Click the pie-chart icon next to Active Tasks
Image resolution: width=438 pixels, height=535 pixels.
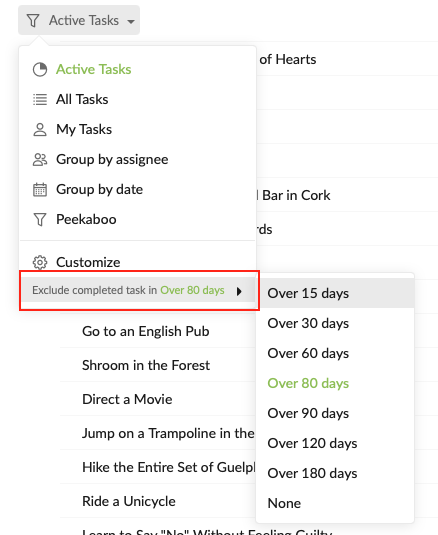(40, 70)
